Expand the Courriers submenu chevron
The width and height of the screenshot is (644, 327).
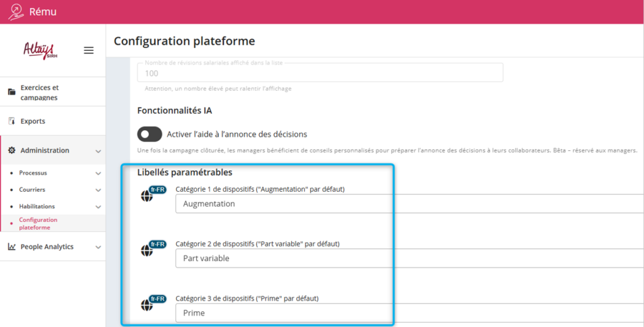coord(98,190)
